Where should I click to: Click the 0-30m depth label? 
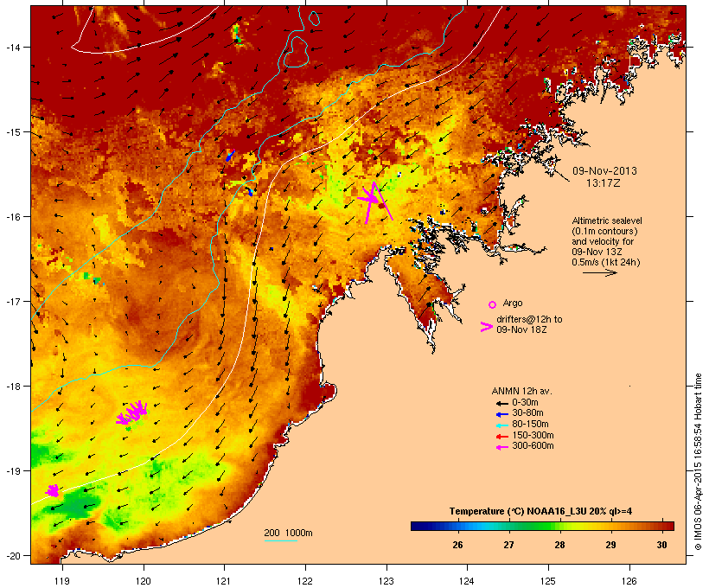click(x=525, y=403)
